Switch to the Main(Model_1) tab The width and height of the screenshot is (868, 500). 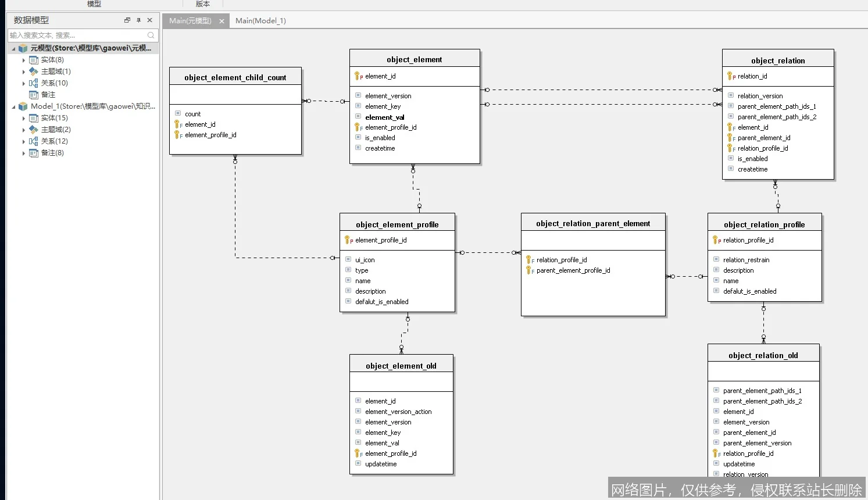pyautogui.click(x=260, y=21)
